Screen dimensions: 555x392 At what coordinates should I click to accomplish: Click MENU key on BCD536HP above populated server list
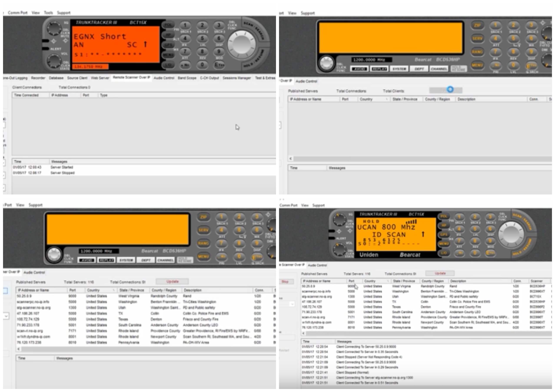pyautogui.click(x=203, y=257)
